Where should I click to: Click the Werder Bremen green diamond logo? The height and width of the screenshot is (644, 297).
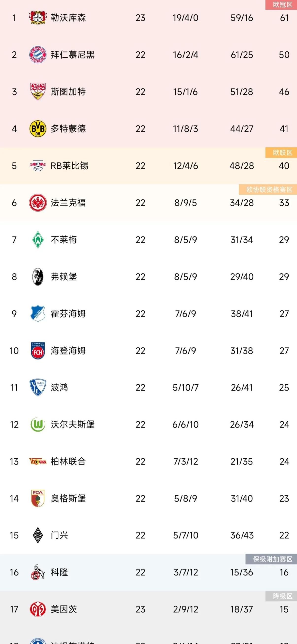click(x=38, y=239)
